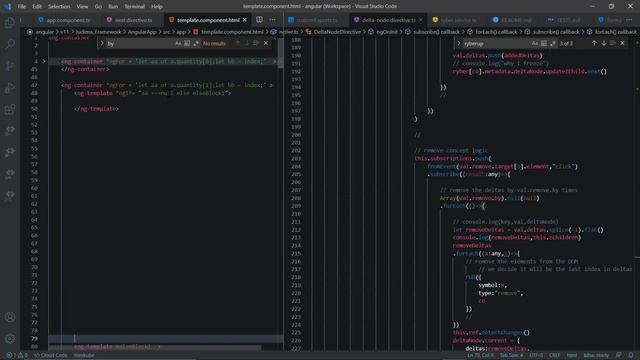Open Source Control view in activity bar

point(10,66)
